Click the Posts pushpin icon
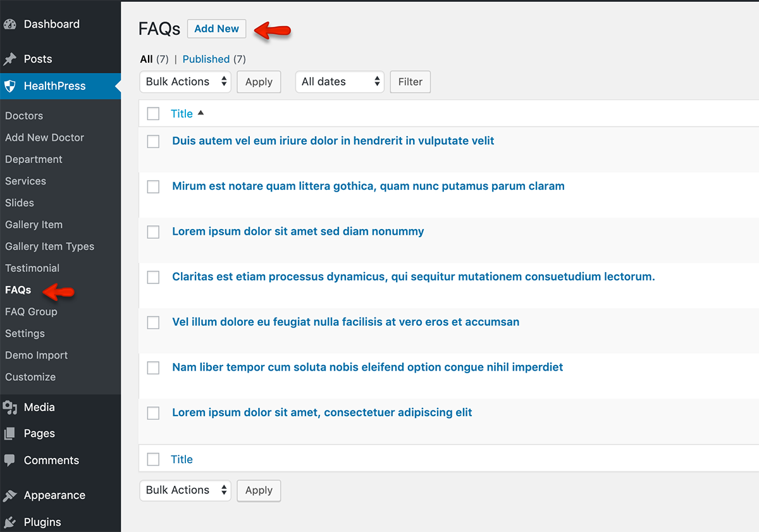 click(x=9, y=59)
